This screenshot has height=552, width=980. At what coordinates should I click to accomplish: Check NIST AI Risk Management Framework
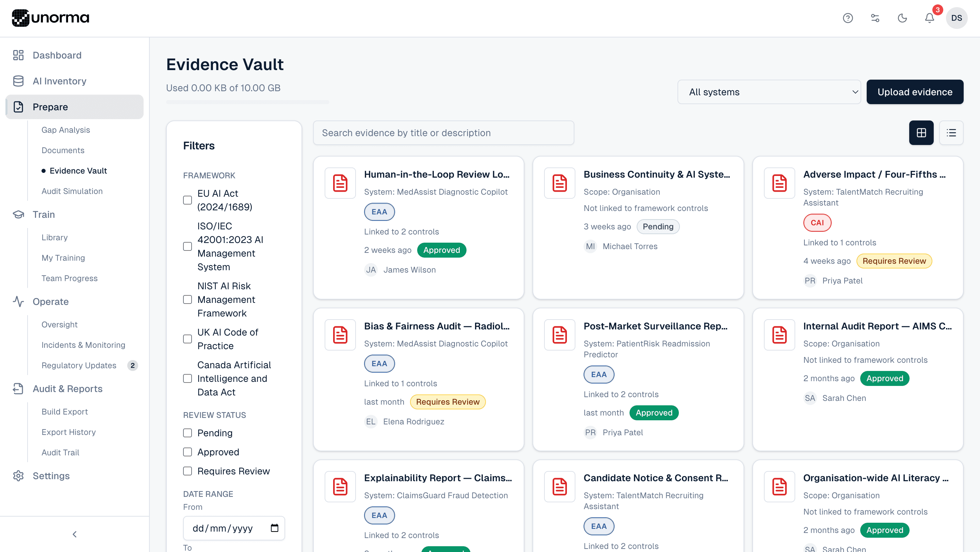[x=187, y=300]
